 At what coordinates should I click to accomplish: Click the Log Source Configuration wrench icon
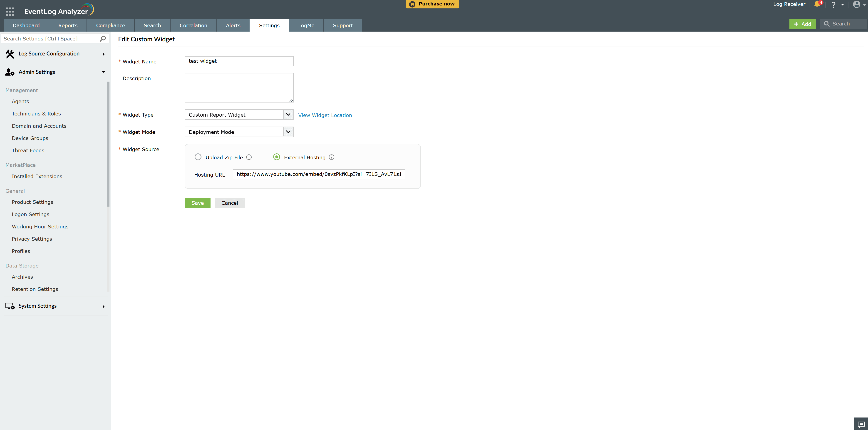(x=10, y=54)
